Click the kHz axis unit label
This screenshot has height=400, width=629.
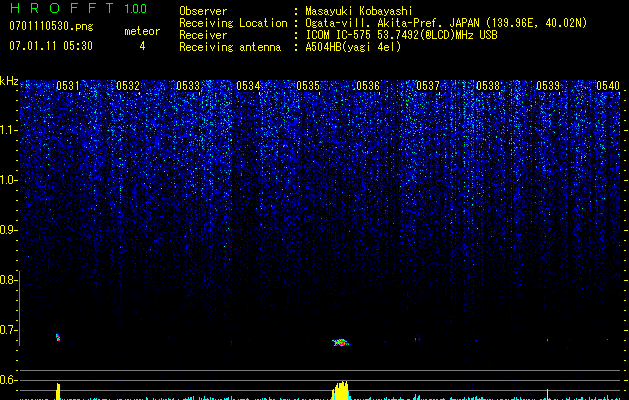(9, 81)
